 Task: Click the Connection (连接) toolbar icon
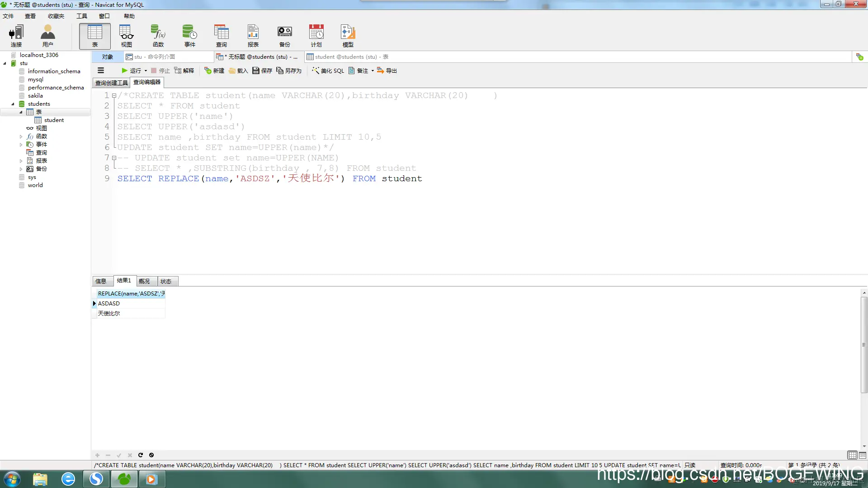click(x=16, y=36)
